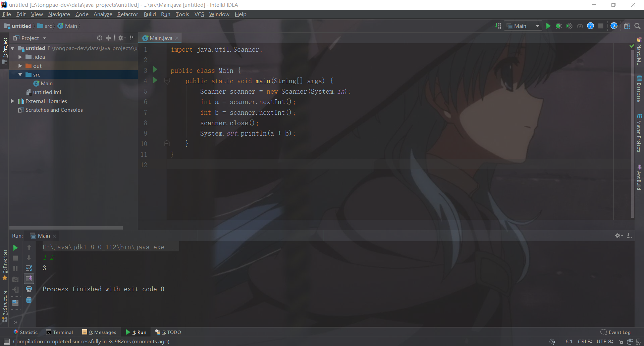The width and height of the screenshot is (644, 346).
Task: Open the code inspection gear status icon
Action: [x=552, y=342]
